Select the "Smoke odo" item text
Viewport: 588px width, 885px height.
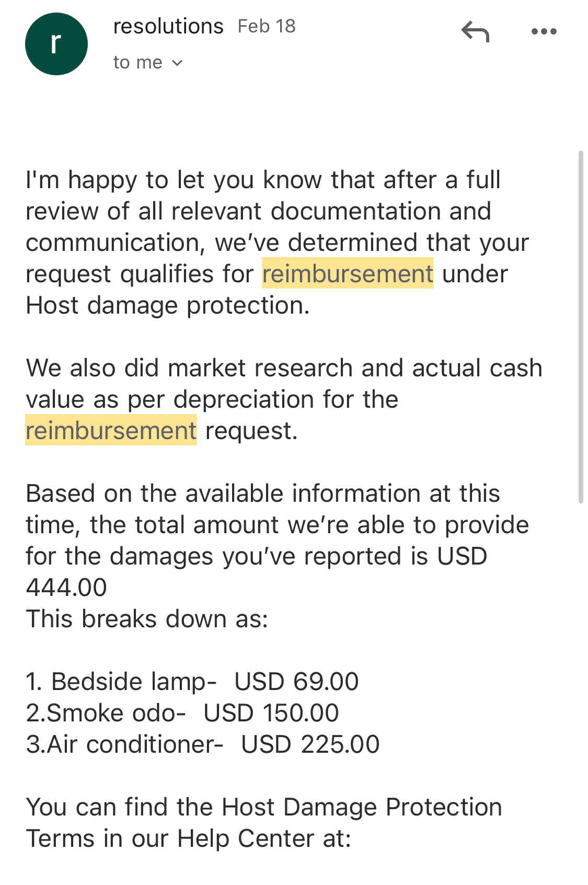coord(116,713)
